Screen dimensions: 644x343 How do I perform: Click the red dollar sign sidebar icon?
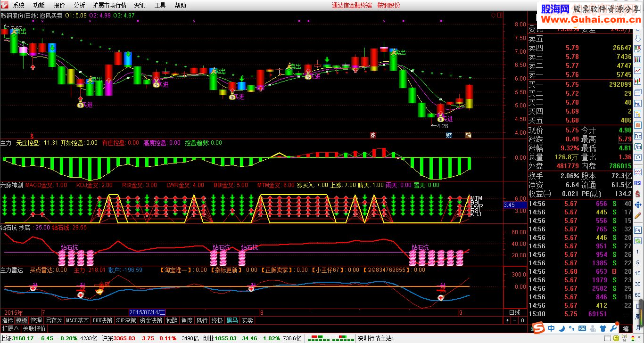(638, 194)
